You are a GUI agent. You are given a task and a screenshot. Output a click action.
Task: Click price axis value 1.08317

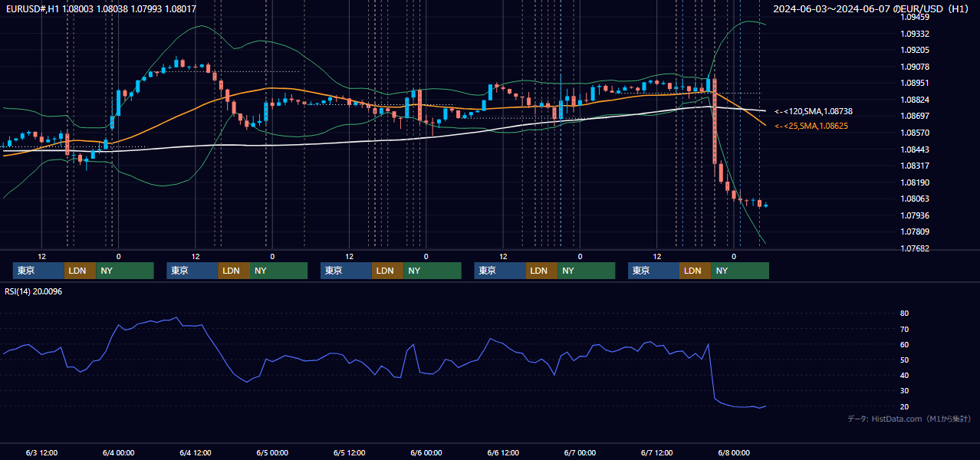(x=915, y=166)
